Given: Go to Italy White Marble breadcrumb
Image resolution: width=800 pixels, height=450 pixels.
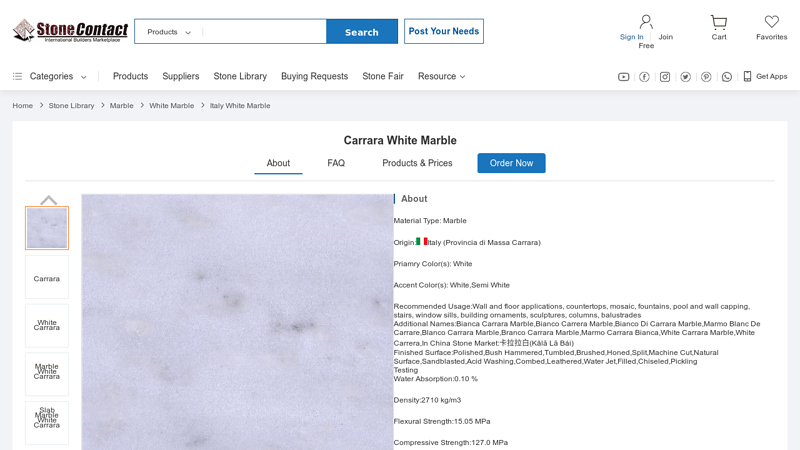Looking at the screenshot, I should coord(240,106).
